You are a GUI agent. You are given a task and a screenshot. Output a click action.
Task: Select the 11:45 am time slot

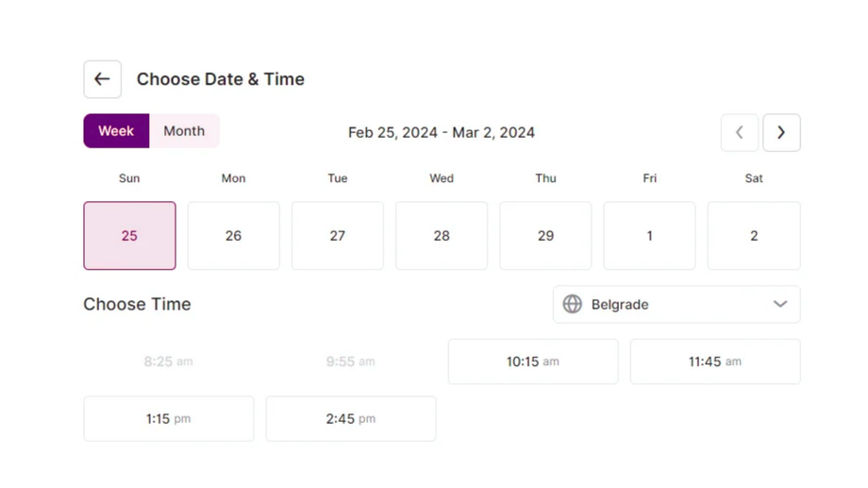pos(715,362)
